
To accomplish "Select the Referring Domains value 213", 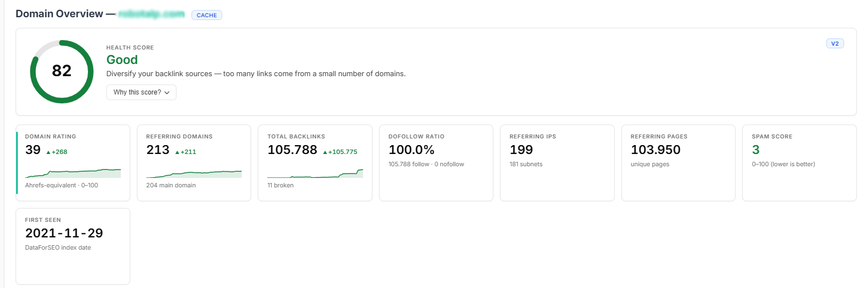I will [158, 150].
